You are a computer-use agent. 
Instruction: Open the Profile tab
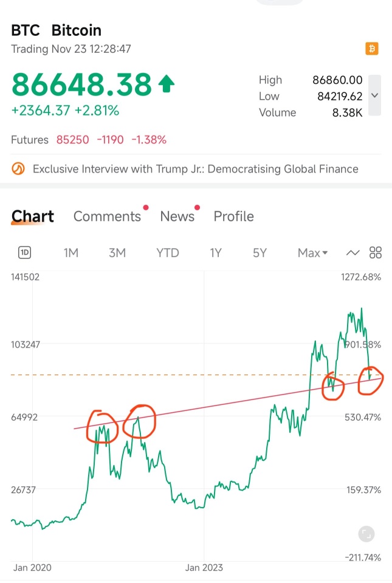coord(234,216)
